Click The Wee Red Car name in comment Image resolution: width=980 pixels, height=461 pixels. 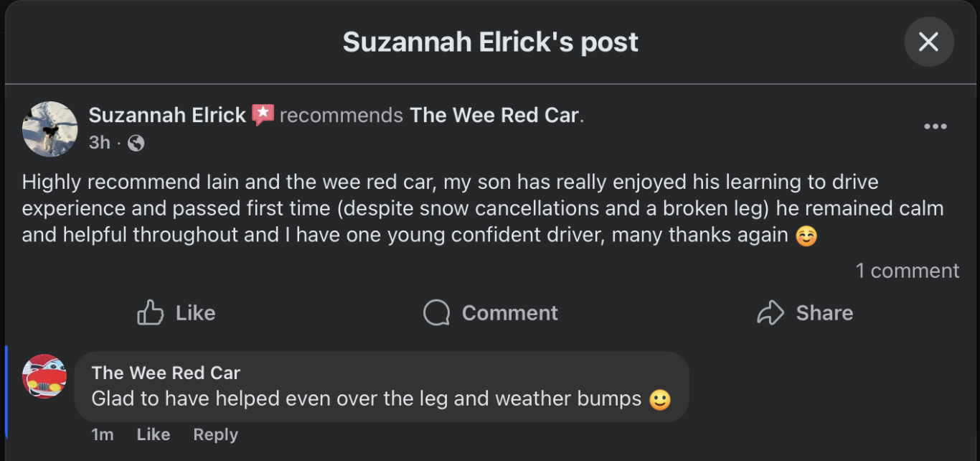[x=166, y=373]
